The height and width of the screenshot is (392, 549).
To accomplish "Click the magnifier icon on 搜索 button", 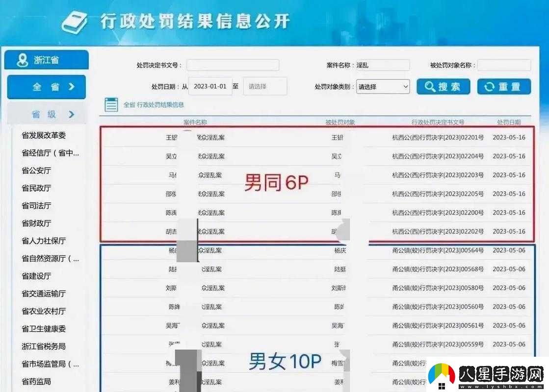I will [430, 87].
